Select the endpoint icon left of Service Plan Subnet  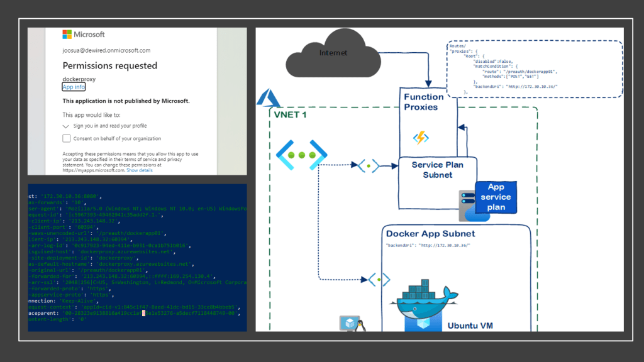click(x=369, y=166)
